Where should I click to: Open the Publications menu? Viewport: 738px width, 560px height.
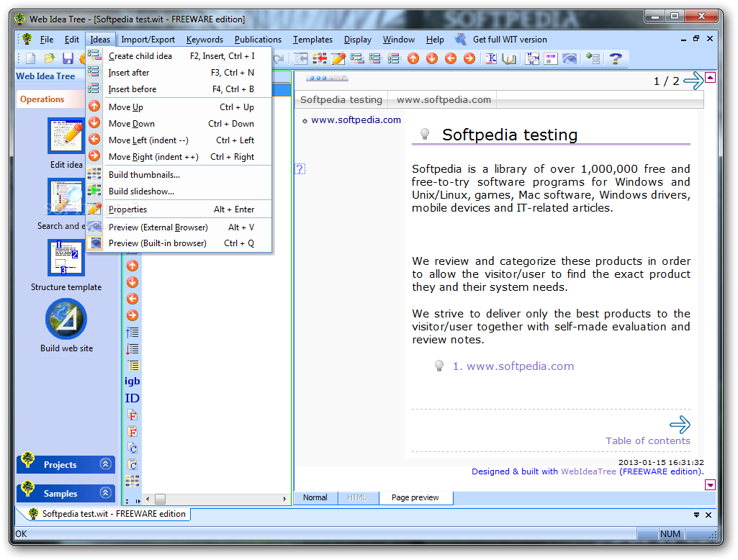point(258,40)
